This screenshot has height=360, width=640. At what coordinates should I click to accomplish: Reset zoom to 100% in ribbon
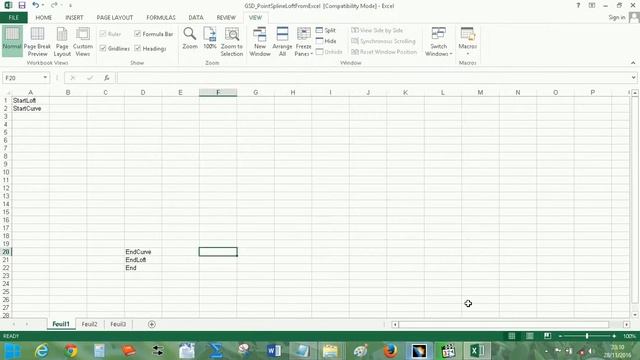(x=210, y=39)
